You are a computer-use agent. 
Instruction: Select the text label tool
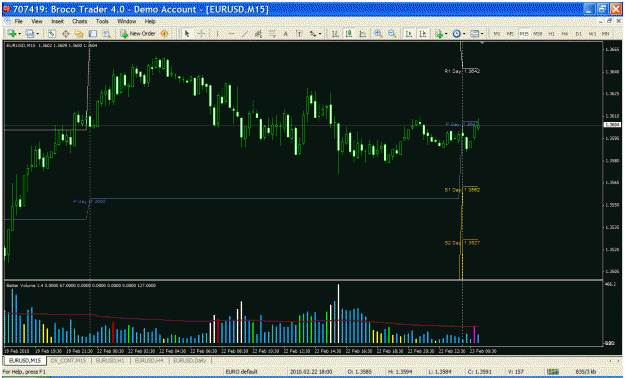tap(299, 34)
